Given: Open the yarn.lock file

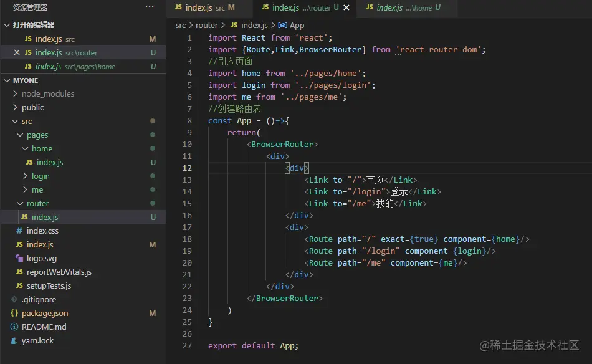Looking at the screenshot, I should click(83, 340).
